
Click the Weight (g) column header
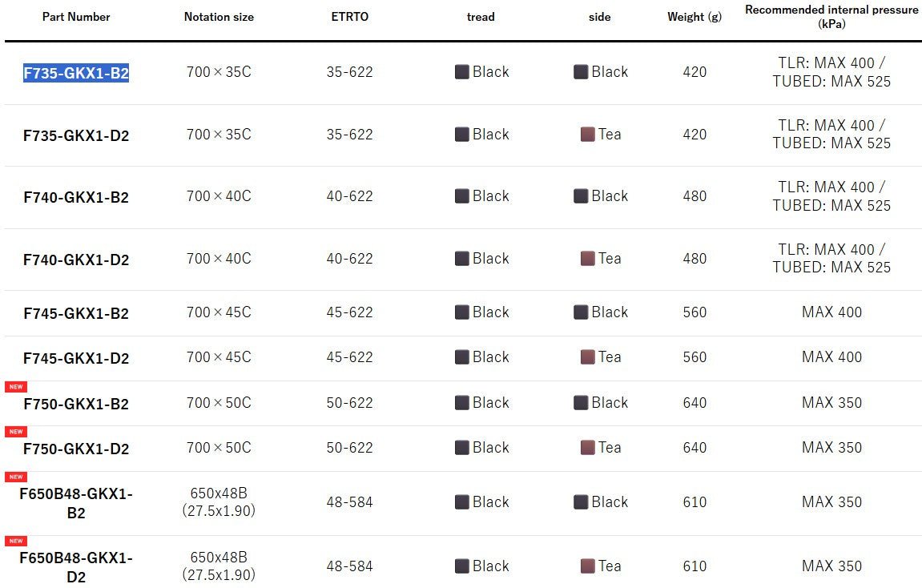click(695, 17)
